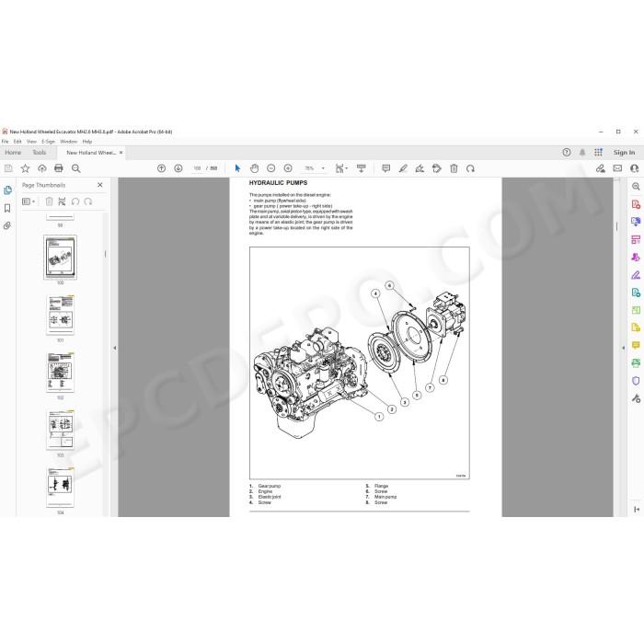Close the New Holland document tab
This screenshot has height=644, width=644.
pos(121,153)
